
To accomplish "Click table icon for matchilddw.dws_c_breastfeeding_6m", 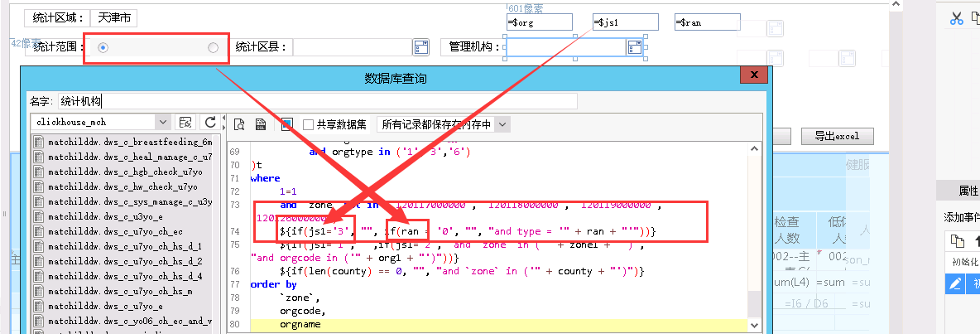I will click(38, 142).
